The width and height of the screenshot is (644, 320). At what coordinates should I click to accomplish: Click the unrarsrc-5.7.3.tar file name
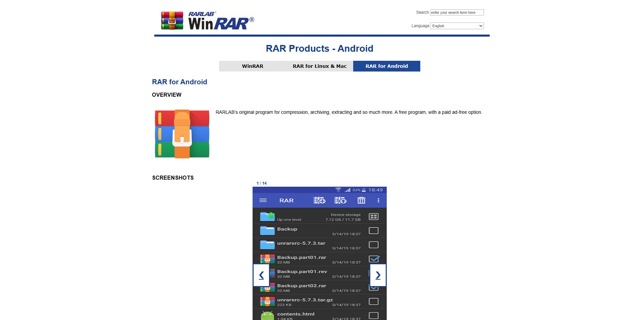pos(301,243)
